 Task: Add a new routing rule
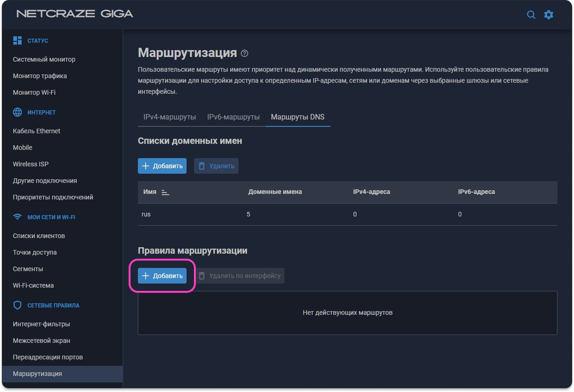click(162, 276)
